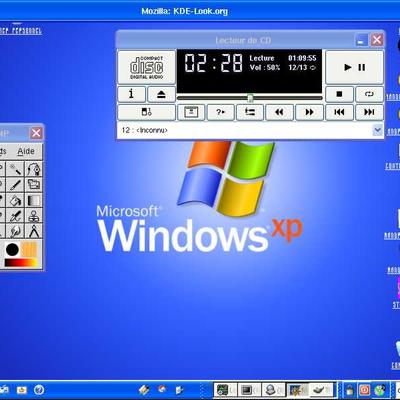Screen dimensions: 400x400
Task: Click the lock screen icon in the taskbar
Action: [350, 390]
